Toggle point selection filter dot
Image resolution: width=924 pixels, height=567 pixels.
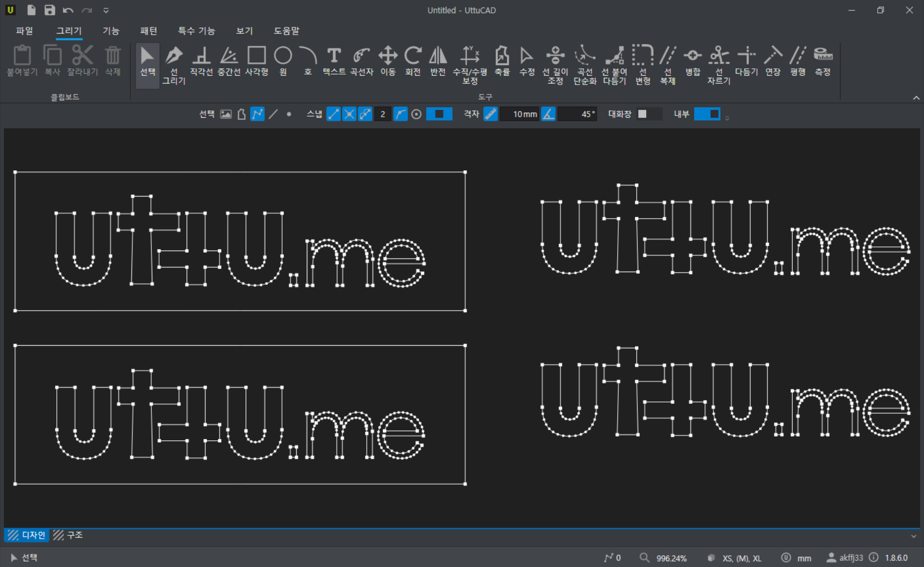[289, 114]
